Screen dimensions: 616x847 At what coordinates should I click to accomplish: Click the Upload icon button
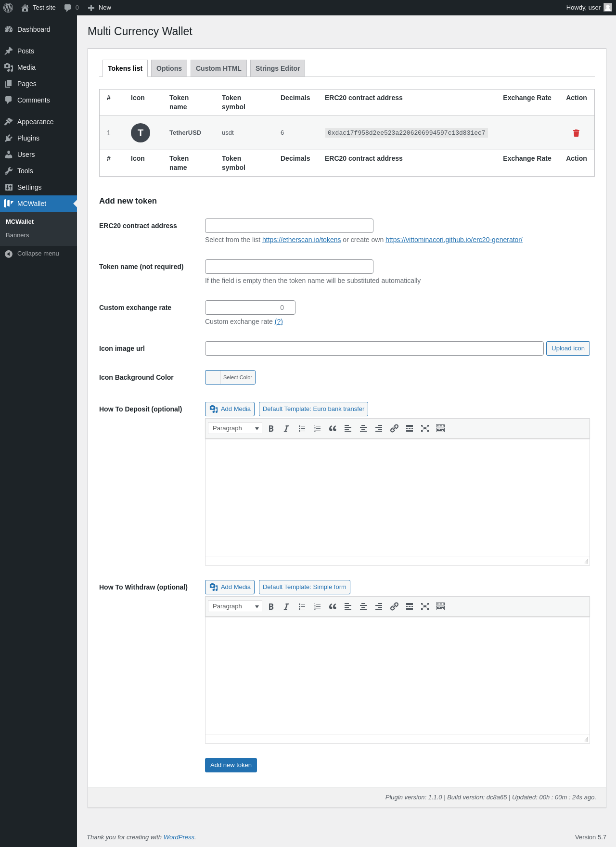[x=568, y=348]
